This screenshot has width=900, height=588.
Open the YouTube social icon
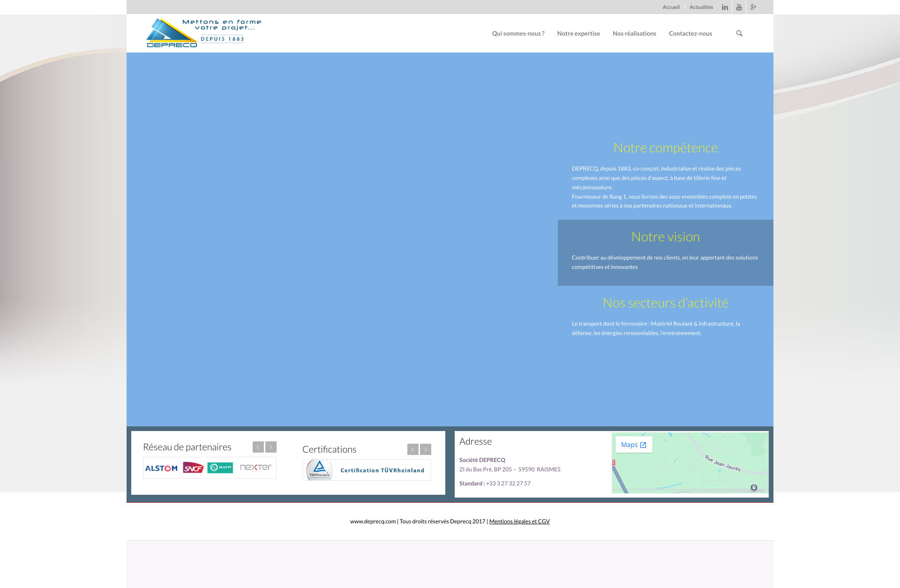tap(739, 7)
